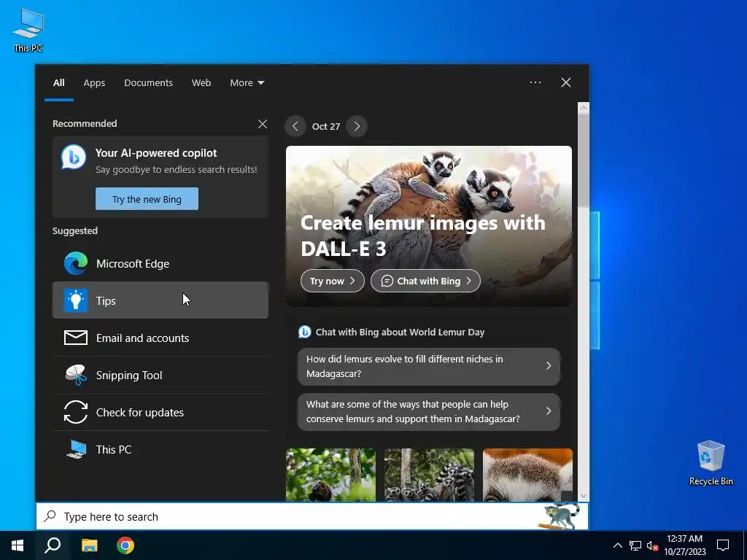Viewport: 747px width, 560px height.
Task: Open Microsoft Edge from Suggested list
Action: (x=160, y=263)
